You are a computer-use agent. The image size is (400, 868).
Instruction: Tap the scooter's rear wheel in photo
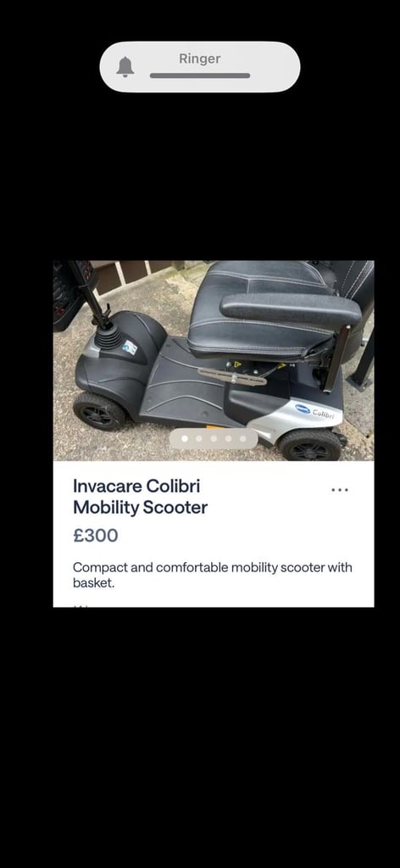(310, 445)
